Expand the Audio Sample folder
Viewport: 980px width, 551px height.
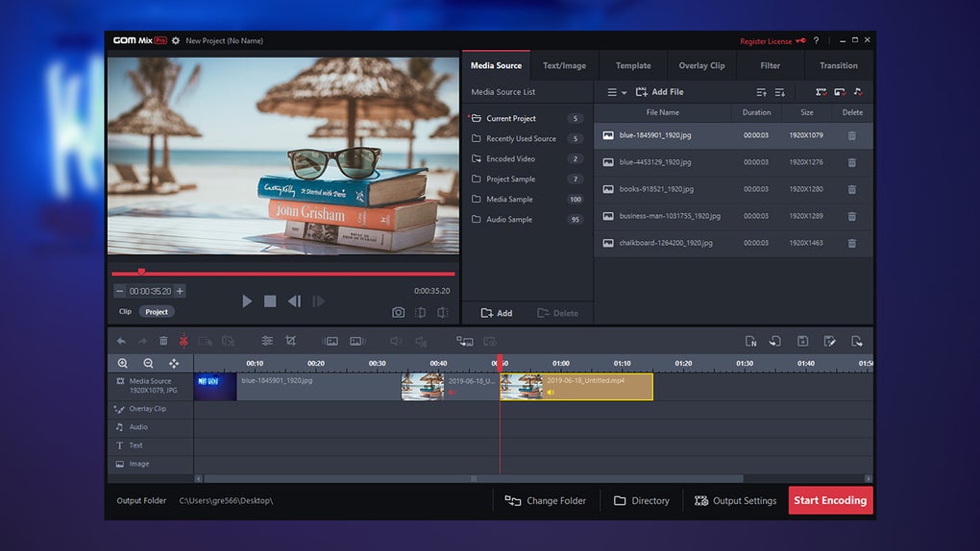tap(508, 220)
